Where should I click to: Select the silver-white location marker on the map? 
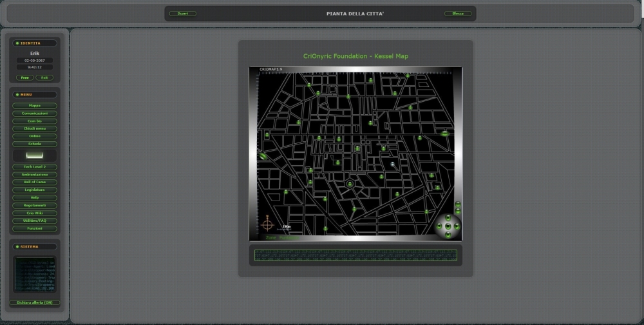393,164
